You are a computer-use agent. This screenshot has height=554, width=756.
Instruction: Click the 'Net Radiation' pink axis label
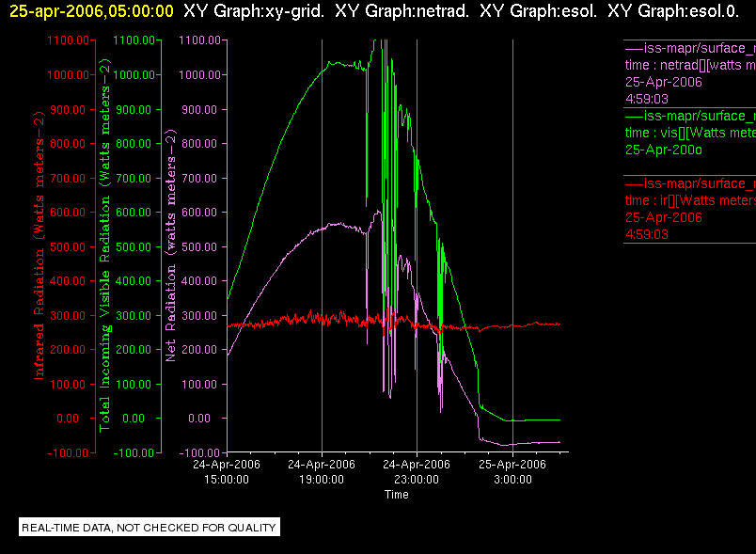point(171,245)
